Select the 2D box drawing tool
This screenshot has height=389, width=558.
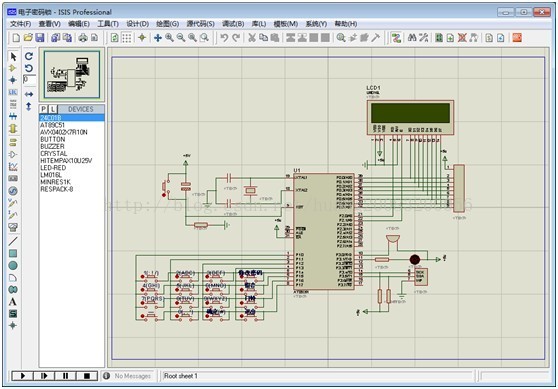coord(13,253)
